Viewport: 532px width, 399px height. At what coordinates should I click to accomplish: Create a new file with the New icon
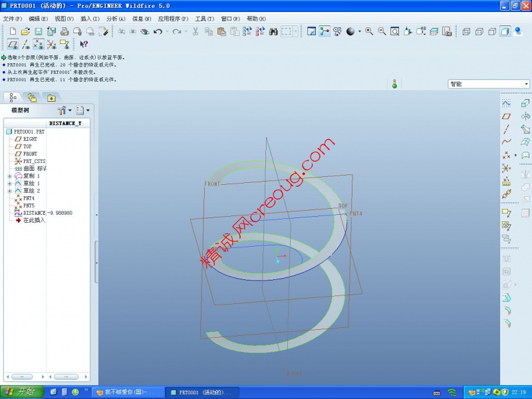point(13,31)
